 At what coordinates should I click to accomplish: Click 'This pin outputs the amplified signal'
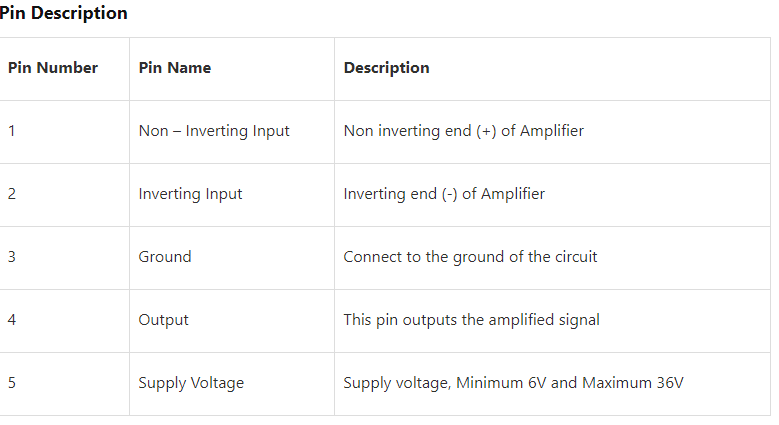[471, 321]
